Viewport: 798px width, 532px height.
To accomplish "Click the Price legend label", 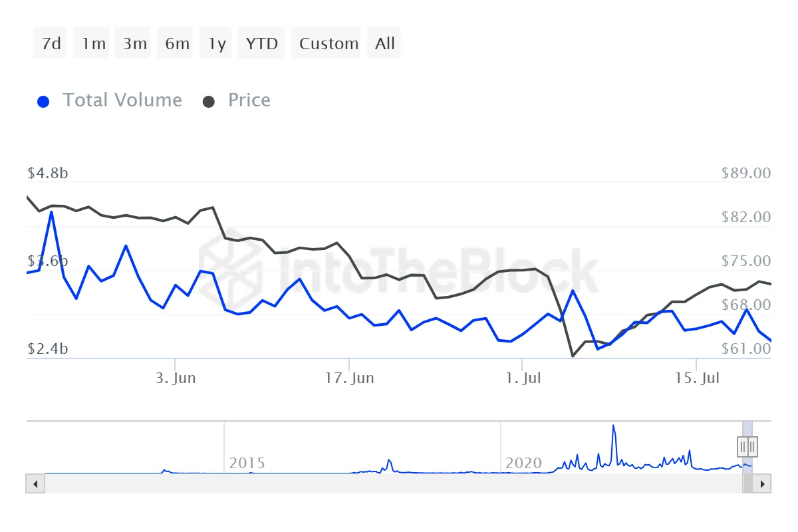I will [x=249, y=100].
